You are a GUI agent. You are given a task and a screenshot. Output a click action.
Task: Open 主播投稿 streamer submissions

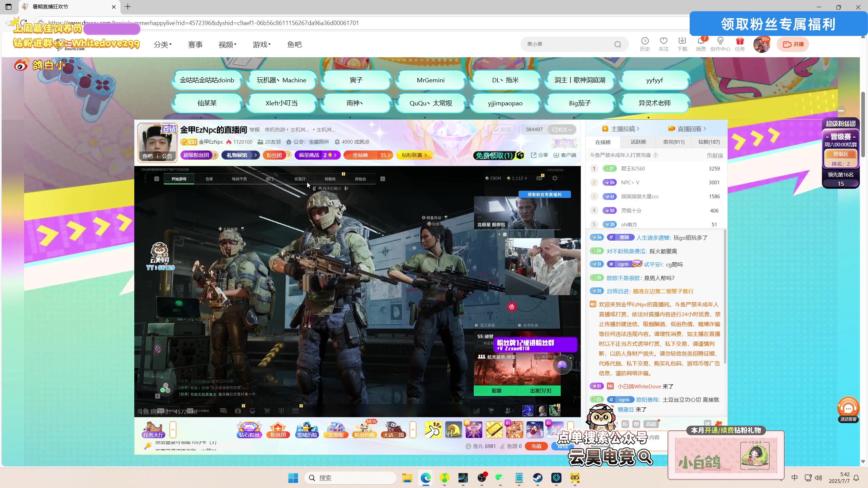[620, 129]
